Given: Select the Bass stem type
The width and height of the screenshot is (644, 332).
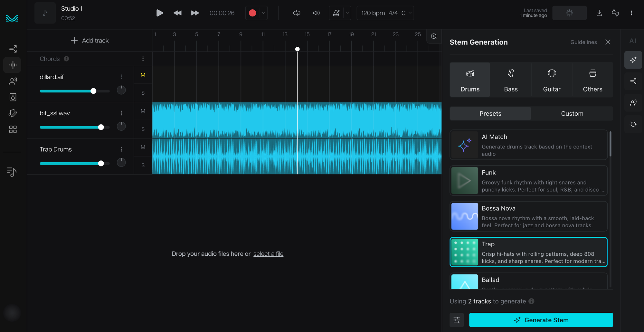Looking at the screenshot, I should coord(511,80).
